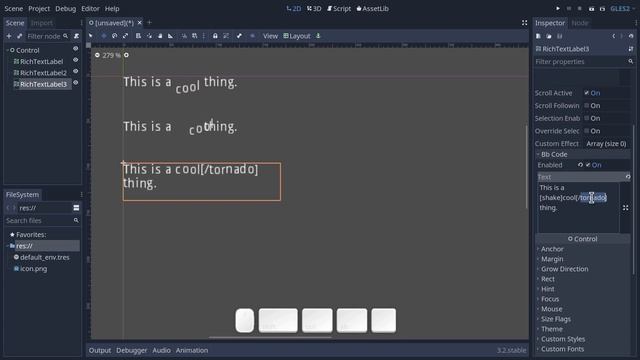Viewport: 640px width, 360px height.
Task: Add a new node with plus icon
Action: click(x=9, y=36)
